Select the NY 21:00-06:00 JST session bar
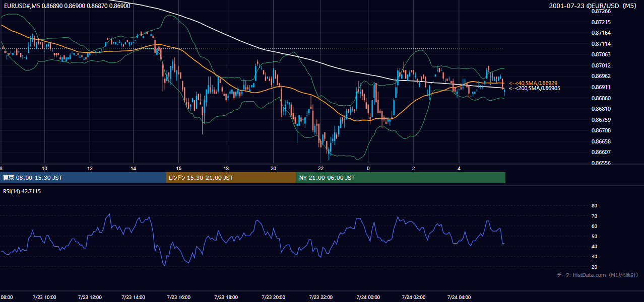 tap(401, 178)
